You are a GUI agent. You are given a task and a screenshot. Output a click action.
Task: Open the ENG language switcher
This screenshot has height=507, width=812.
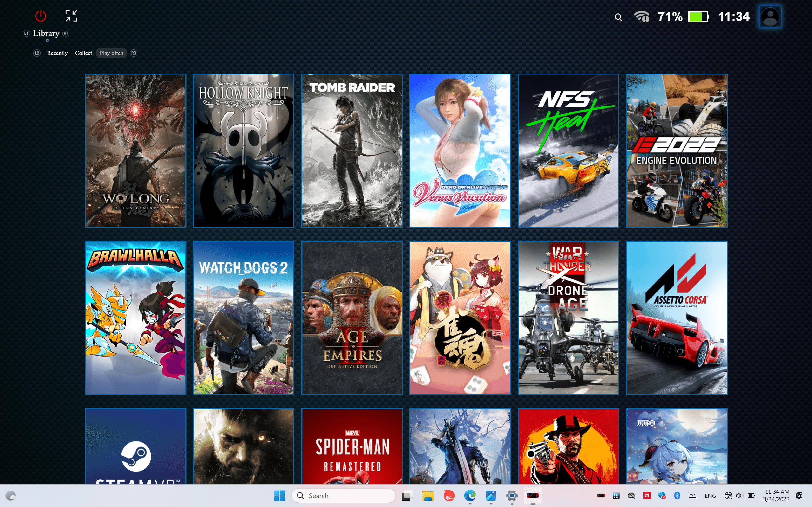coord(710,495)
